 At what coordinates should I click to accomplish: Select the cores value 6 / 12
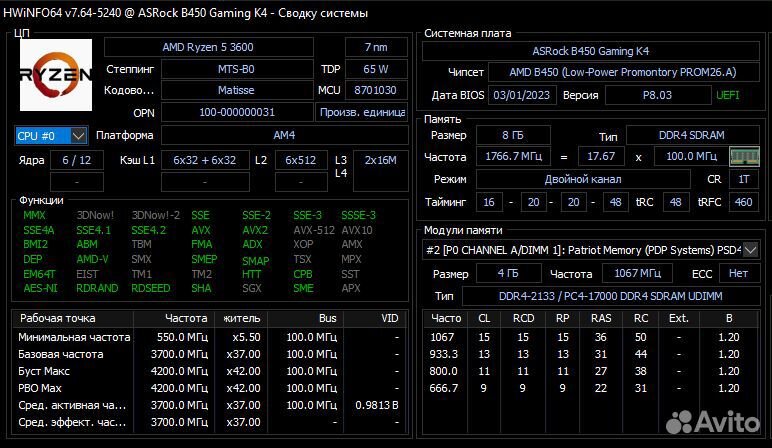pos(77,160)
